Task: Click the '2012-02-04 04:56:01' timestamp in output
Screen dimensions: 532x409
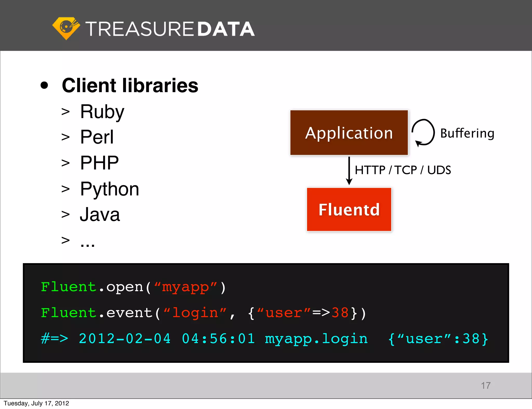Action: tap(167, 339)
